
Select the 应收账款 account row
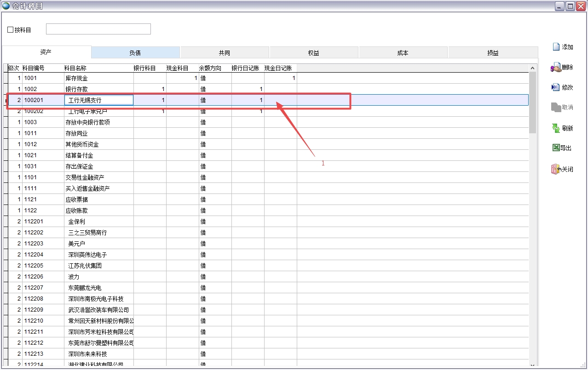[76, 211]
